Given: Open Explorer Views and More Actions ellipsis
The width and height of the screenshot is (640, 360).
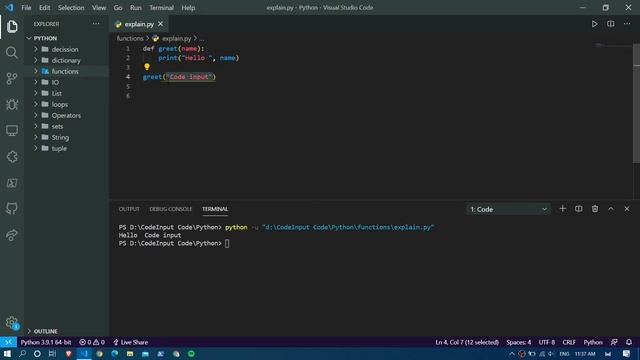Looking at the screenshot, I should click(x=96, y=24).
